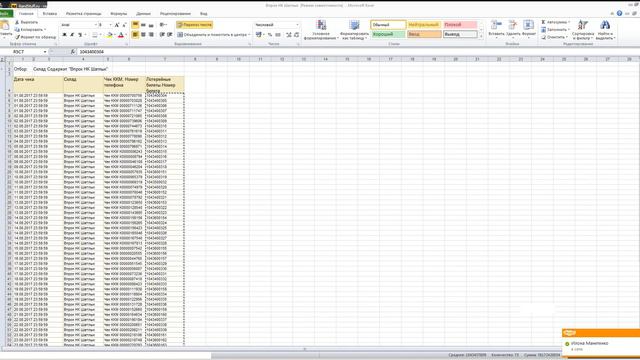Toggle center text alignment

(143, 35)
